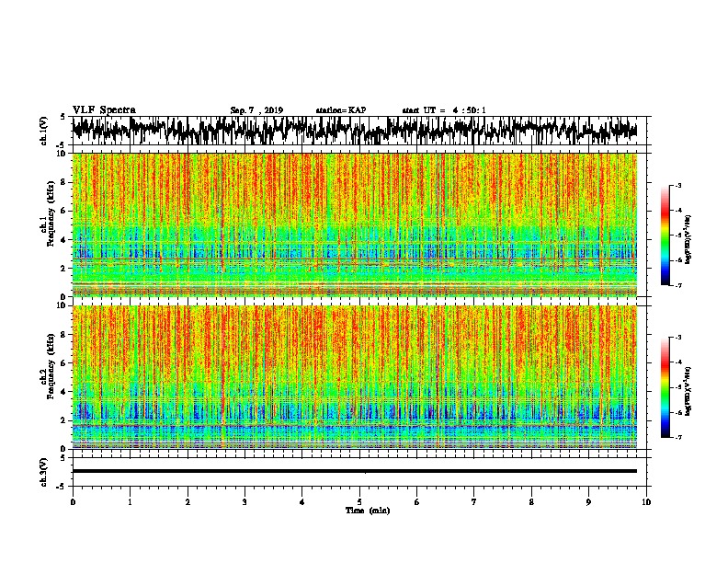Click the time axis tick label "7"
Image resolution: width=728 pixels, height=563 pixels.
(474, 502)
